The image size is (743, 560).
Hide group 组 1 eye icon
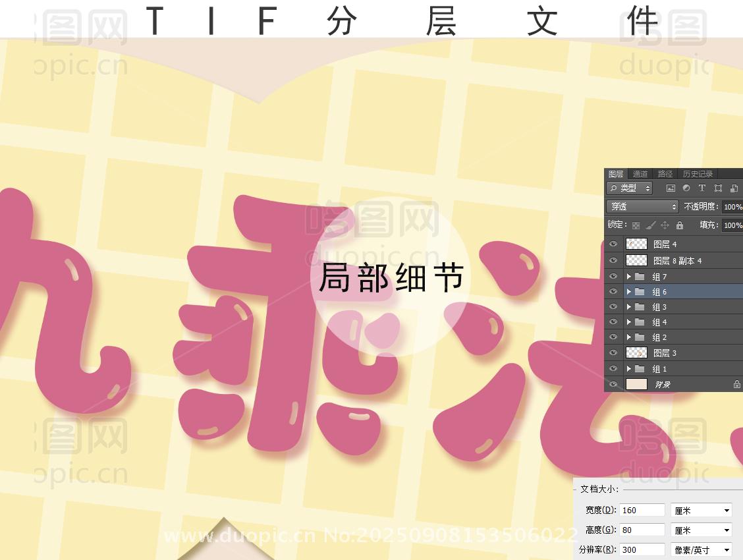613,368
